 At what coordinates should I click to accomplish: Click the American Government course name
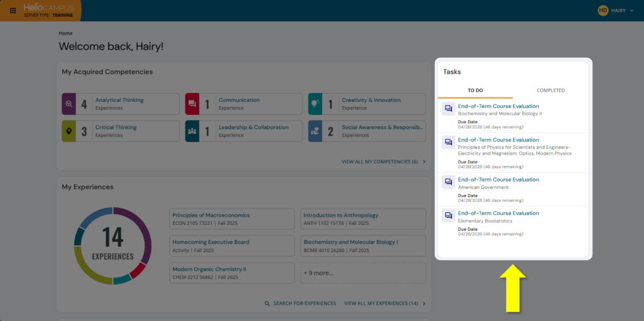click(484, 187)
